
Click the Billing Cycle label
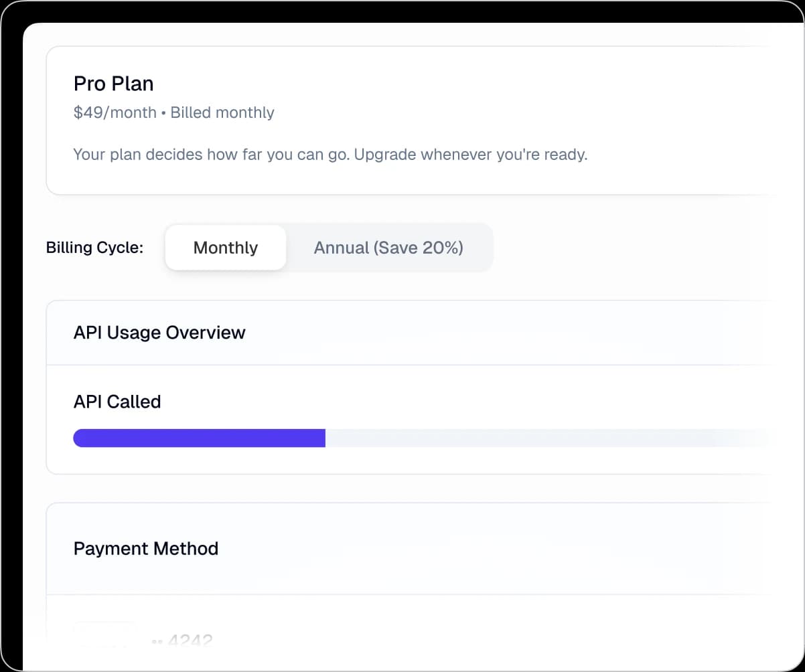coord(94,248)
